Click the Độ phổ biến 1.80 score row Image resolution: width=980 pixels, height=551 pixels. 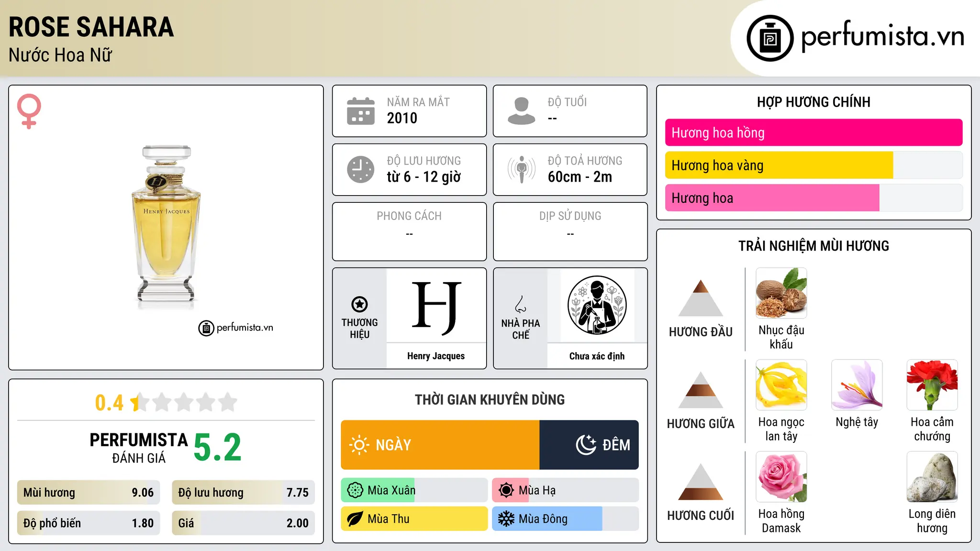(89, 523)
